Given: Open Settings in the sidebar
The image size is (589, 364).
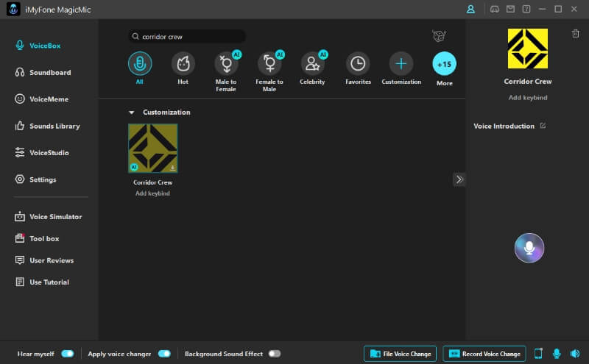Looking at the screenshot, I should click(x=35, y=179).
